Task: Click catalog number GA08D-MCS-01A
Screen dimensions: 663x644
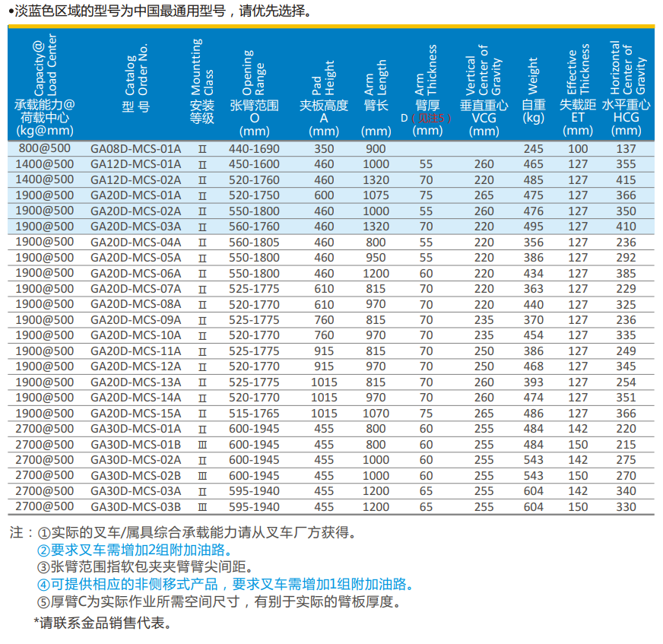Action: [136, 149]
